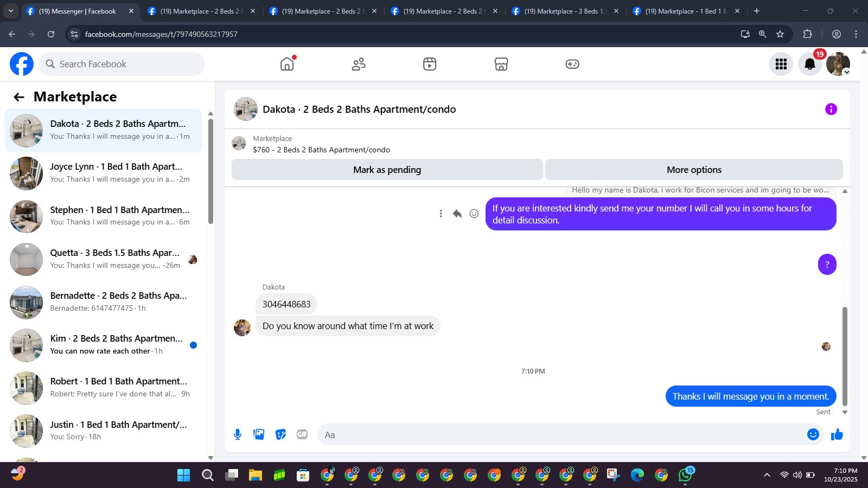The width and height of the screenshot is (868, 488).
Task: Open the Facebook menu grid icon
Action: click(x=781, y=64)
